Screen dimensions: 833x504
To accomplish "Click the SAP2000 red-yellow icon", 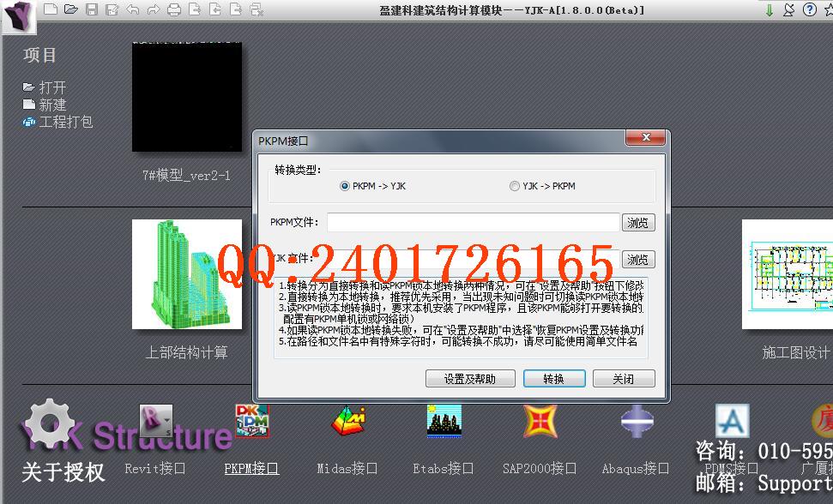I will point(540,421).
